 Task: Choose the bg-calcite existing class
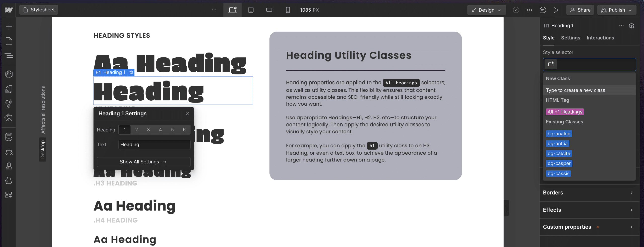click(x=559, y=153)
